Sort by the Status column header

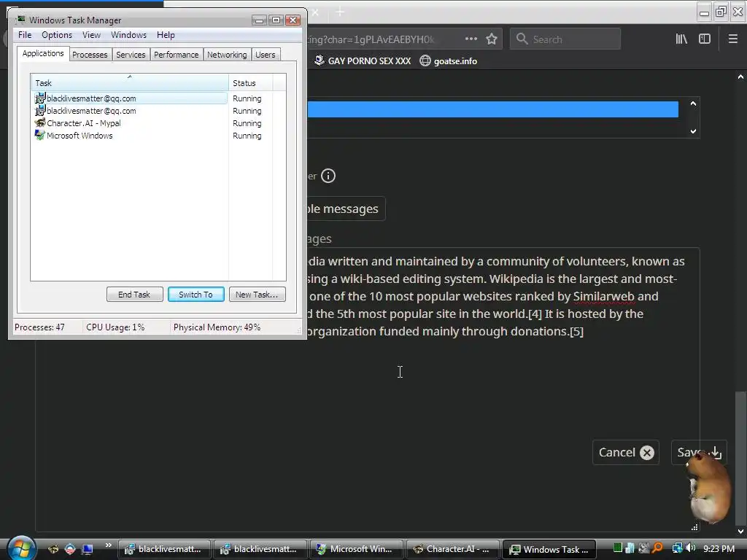[251, 82]
